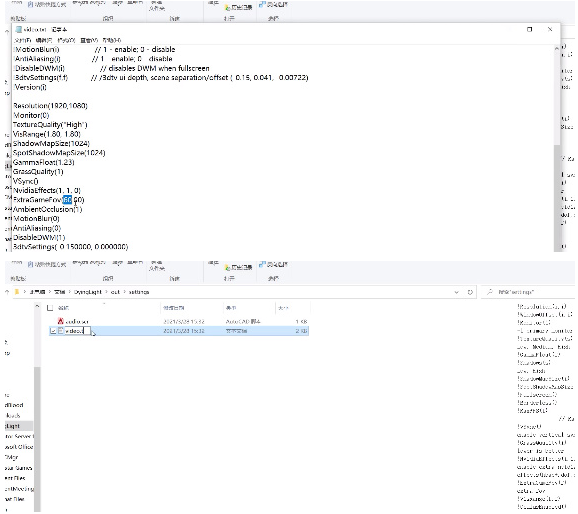The height and width of the screenshot is (514, 578).
Task: Click the Notepad vertical scrollbar thumb
Action: coord(557,198)
